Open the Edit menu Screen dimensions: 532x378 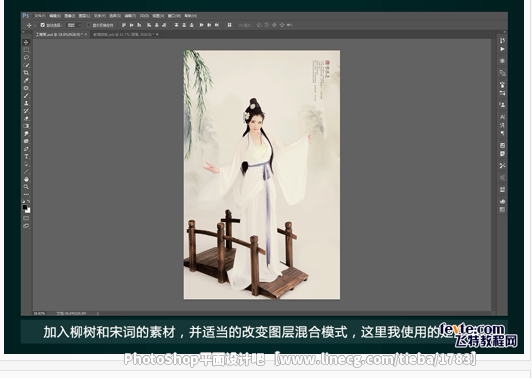pyautogui.click(x=55, y=16)
